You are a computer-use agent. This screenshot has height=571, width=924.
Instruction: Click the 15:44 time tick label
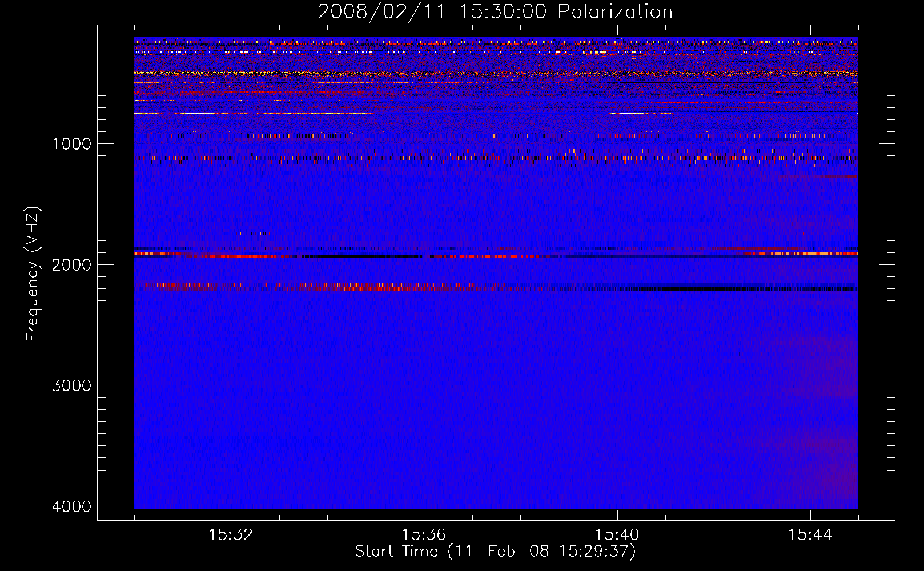click(x=810, y=534)
